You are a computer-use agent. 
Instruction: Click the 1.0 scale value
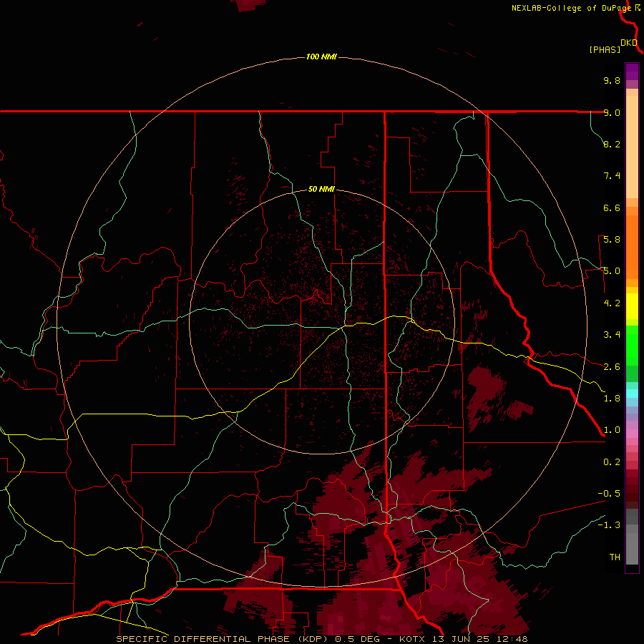click(x=612, y=430)
